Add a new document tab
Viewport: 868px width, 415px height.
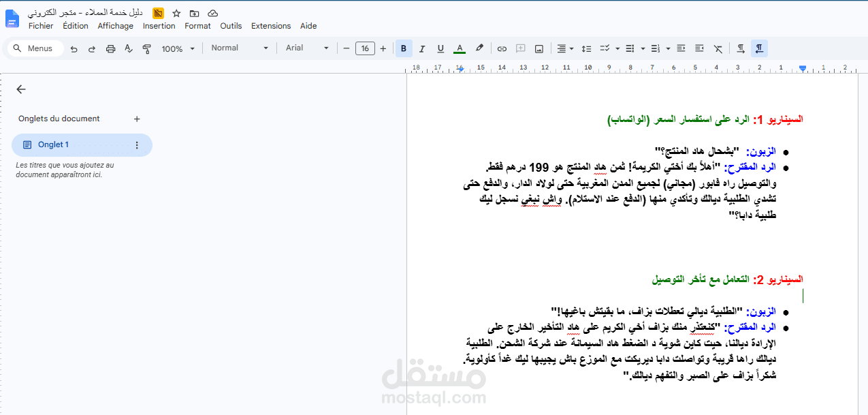[x=137, y=119]
